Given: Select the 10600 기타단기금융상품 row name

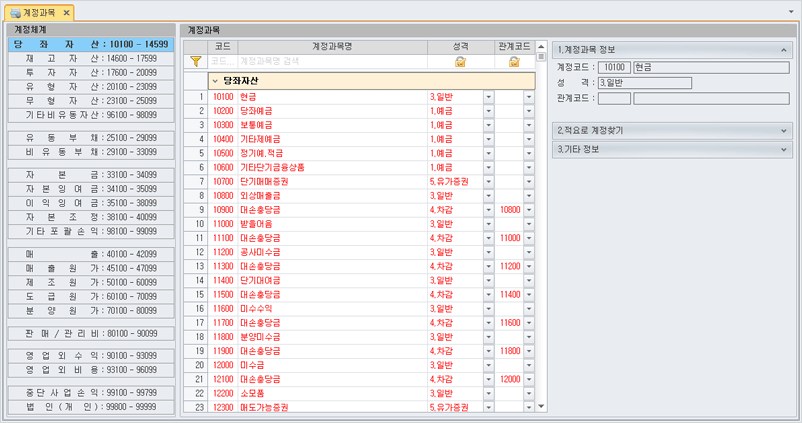Looking at the screenshot, I should coord(272,168).
